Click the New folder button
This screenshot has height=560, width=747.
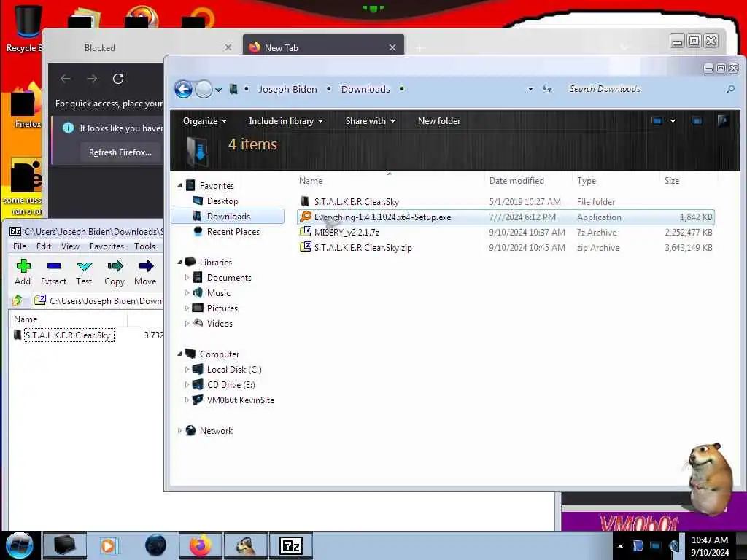point(439,121)
